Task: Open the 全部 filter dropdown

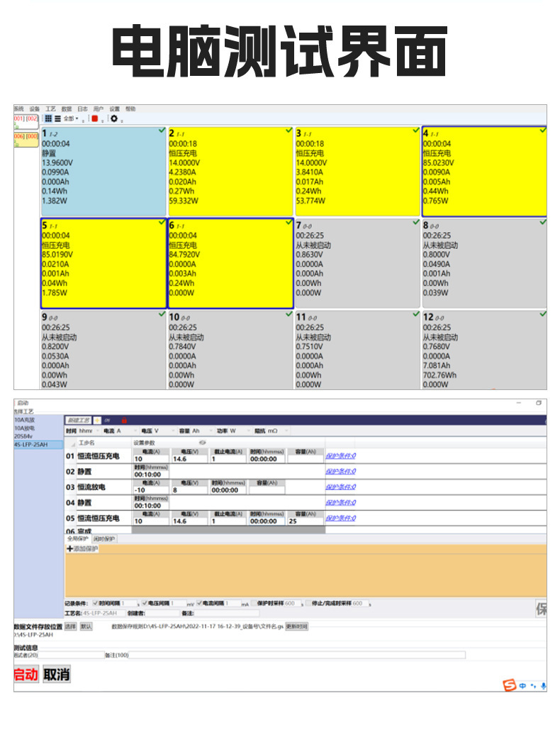Action: tap(71, 118)
